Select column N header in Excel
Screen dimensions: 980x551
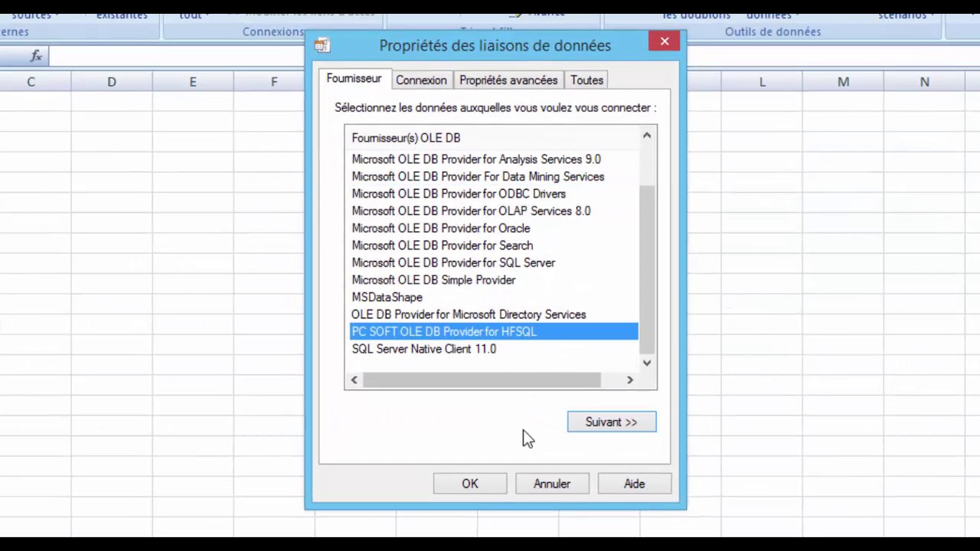[x=924, y=82]
